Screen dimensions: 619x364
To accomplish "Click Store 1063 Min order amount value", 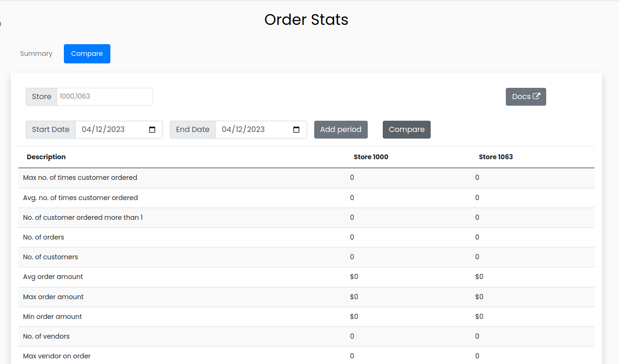I will pos(479,317).
